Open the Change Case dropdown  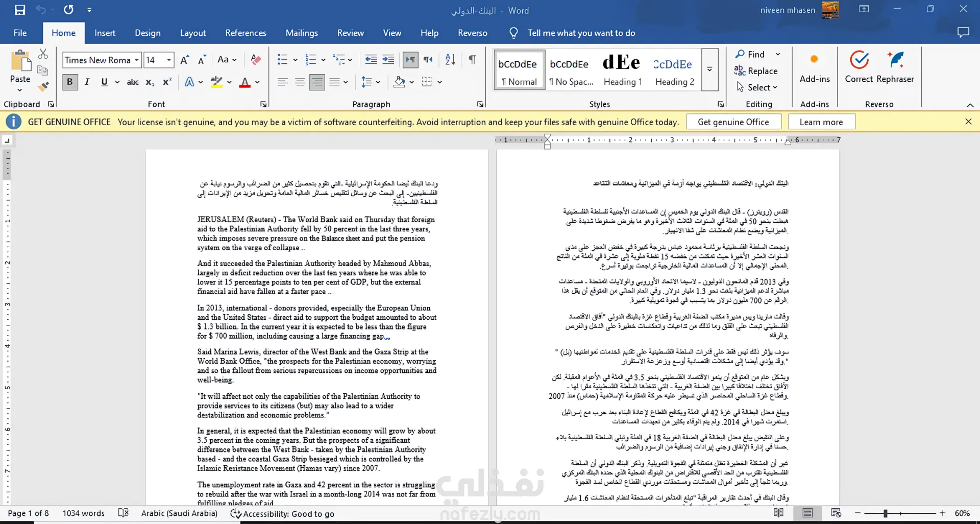(x=227, y=60)
